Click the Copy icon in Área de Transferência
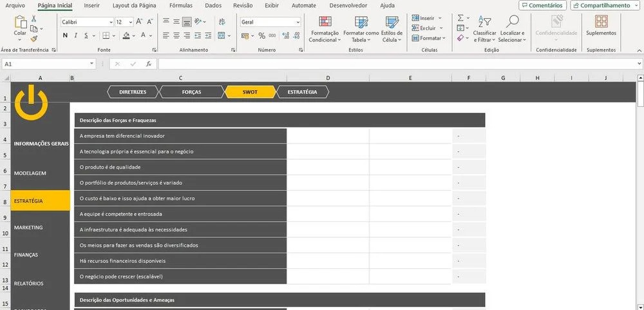 [34, 29]
